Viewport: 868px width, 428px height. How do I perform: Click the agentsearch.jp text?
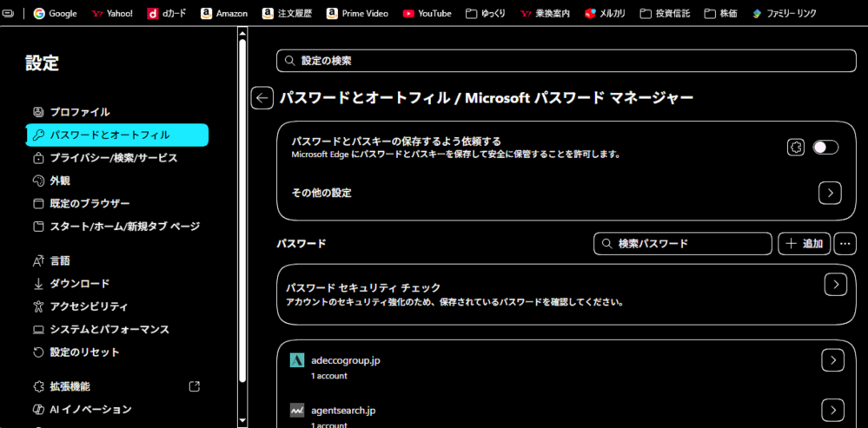coord(344,411)
